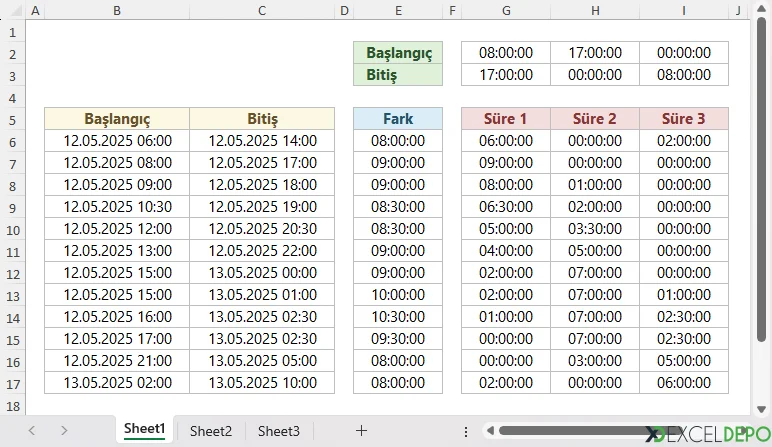Screen dimensions: 772x447
Task: Select row 5 header
Action: click(x=12, y=119)
